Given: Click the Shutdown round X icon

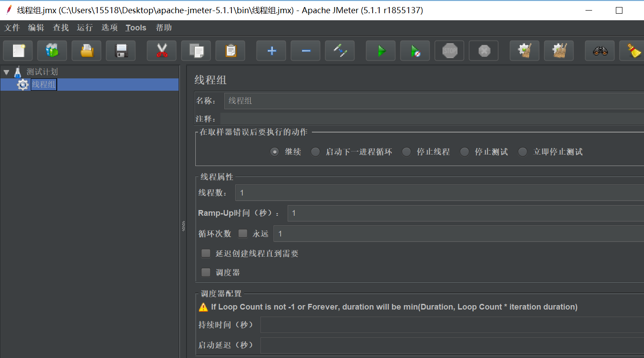Looking at the screenshot, I should pos(484,51).
